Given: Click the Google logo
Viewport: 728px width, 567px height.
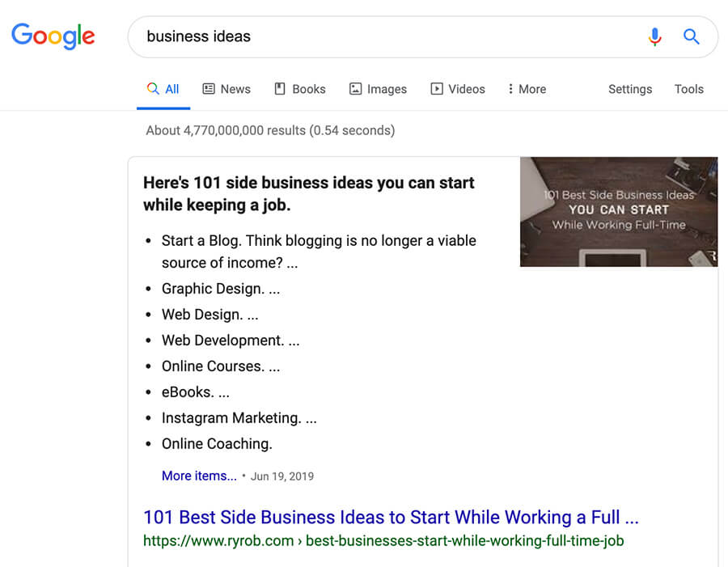Looking at the screenshot, I should 53,36.
